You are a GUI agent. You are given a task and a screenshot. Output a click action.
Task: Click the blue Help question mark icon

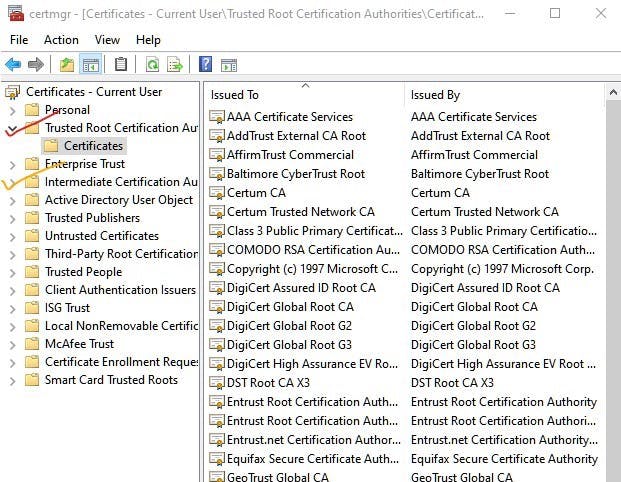coord(205,65)
